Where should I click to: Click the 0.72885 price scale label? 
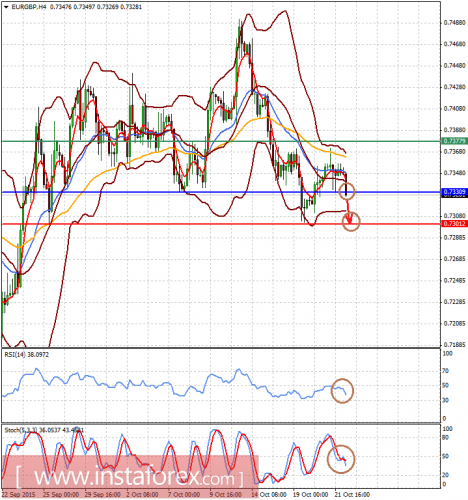click(455, 237)
